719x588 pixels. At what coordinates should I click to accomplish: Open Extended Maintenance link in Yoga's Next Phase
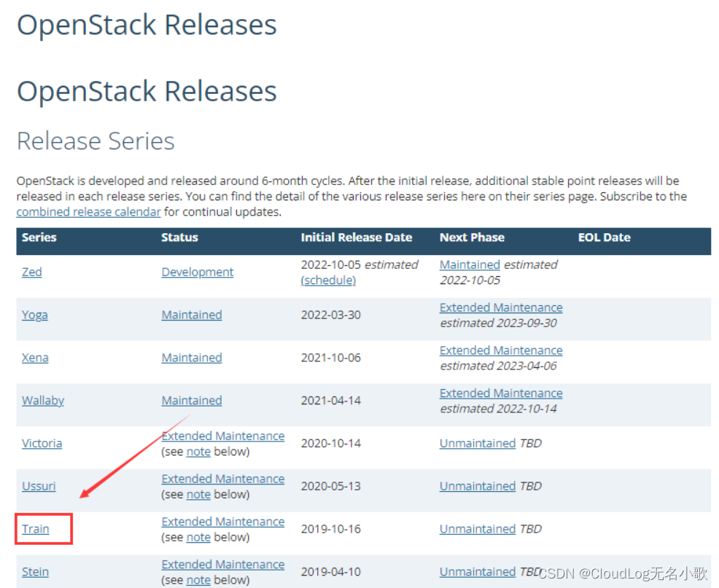500,307
